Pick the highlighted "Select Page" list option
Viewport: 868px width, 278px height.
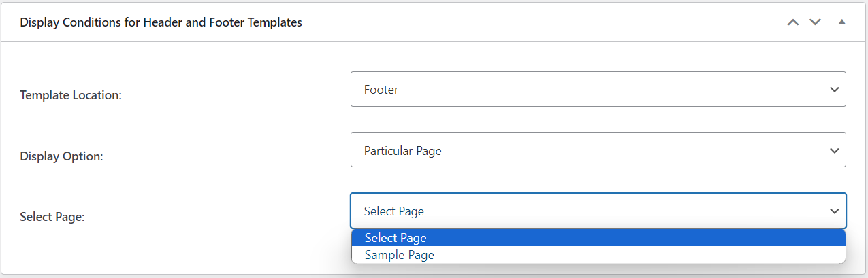[396, 237]
